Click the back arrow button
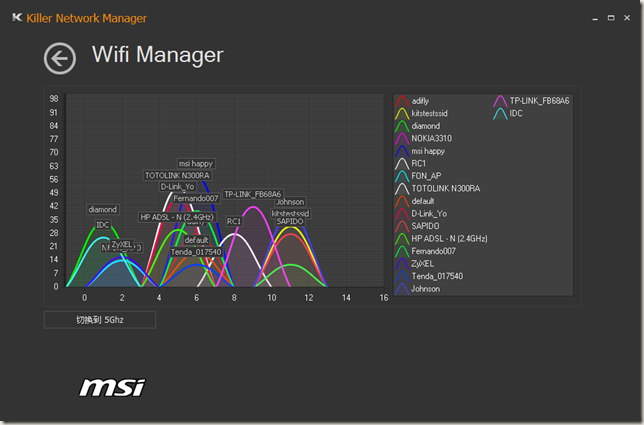 click(60, 59)
